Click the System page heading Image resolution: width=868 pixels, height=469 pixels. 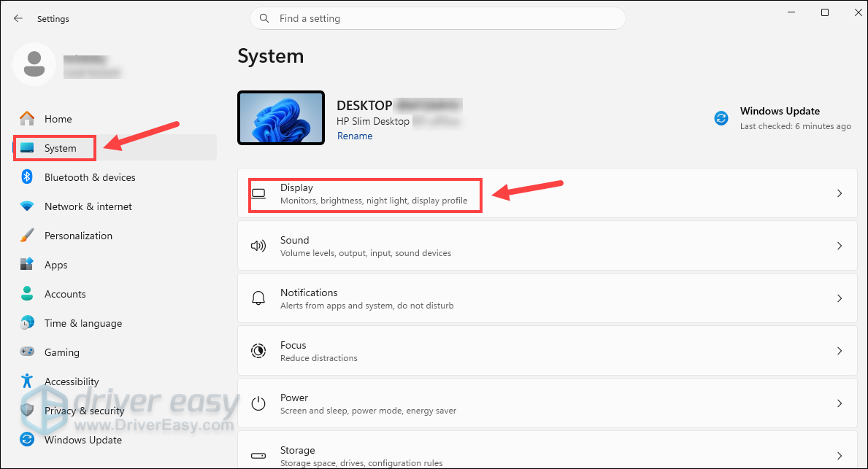pyautogui.click(x=271, y=56)
